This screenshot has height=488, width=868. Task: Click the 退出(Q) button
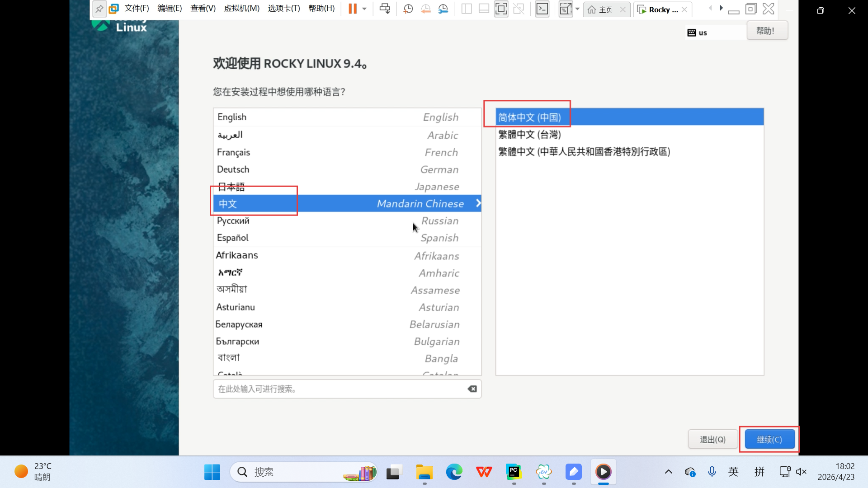click(712, 439)
